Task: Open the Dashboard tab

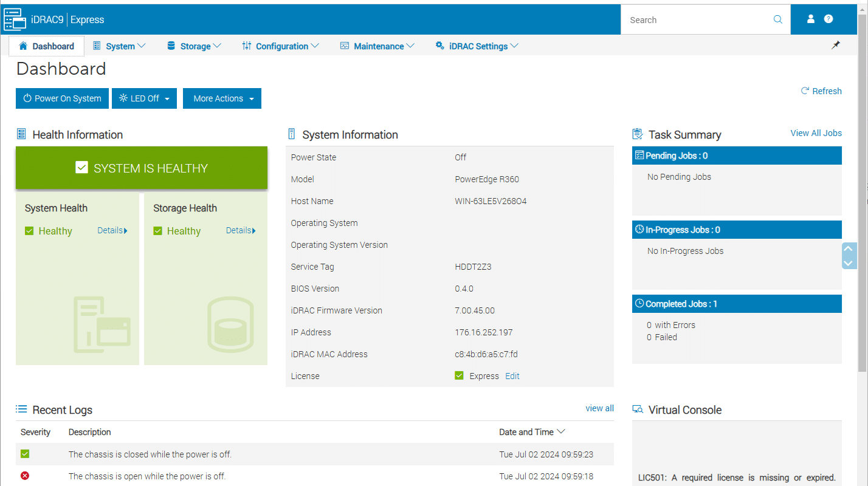Action: [x=47, y=46]
